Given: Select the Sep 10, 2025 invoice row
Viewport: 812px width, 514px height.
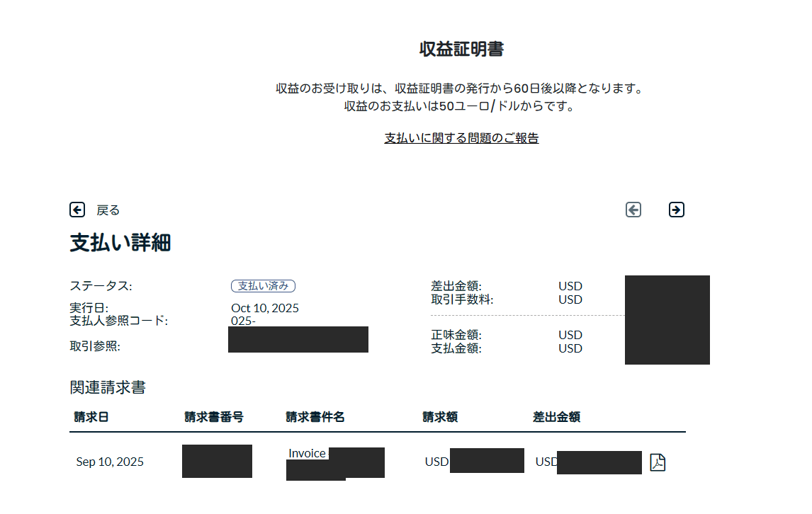Looking at the screenshot, I should 109,462.
